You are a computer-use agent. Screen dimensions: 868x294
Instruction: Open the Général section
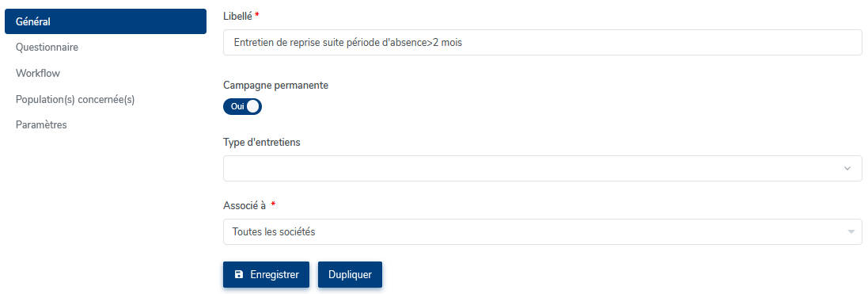click(105, 21)
